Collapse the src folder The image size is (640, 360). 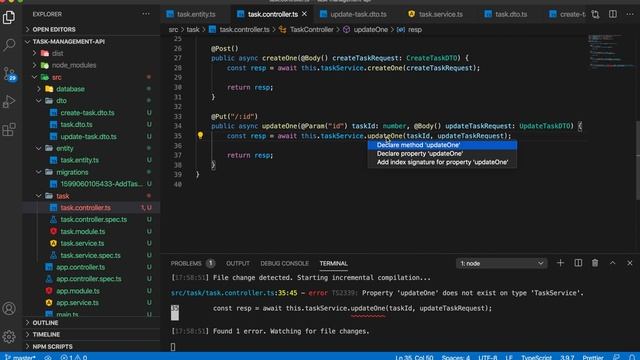[57, 77]
